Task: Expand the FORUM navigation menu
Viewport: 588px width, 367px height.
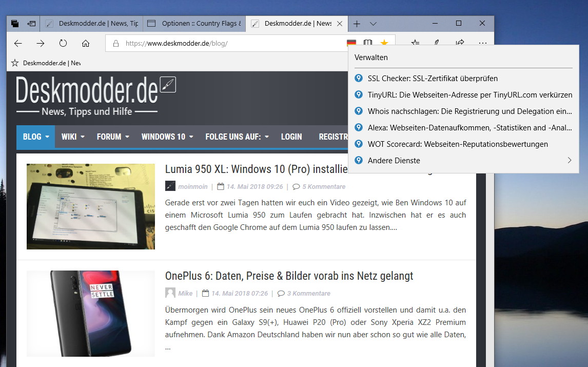Action: (113, 137)
